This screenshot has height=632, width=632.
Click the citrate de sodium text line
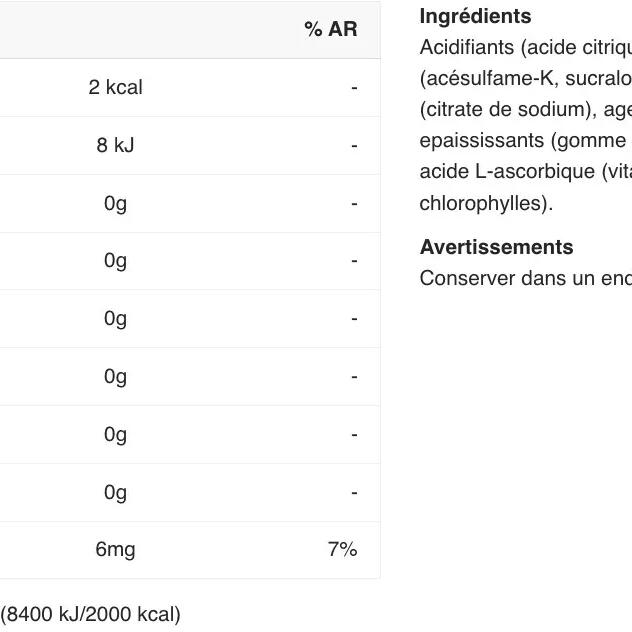tap(525, 109)
